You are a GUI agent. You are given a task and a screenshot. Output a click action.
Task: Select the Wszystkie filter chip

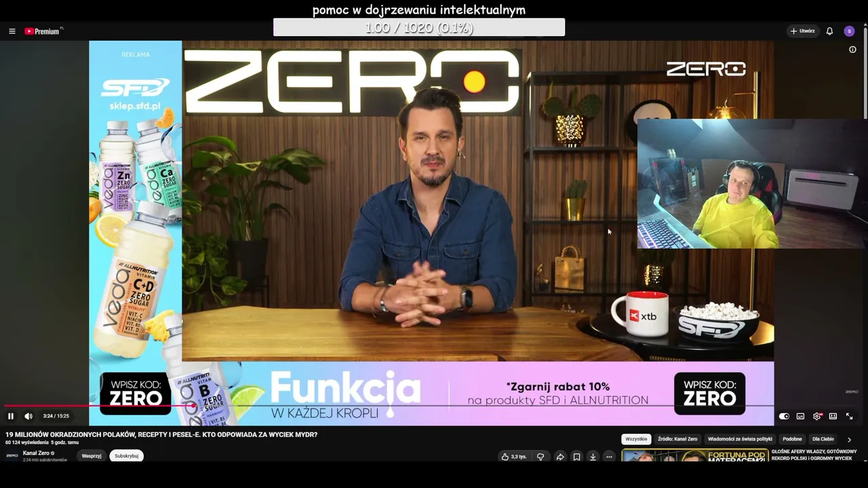(x=636, y=439)
